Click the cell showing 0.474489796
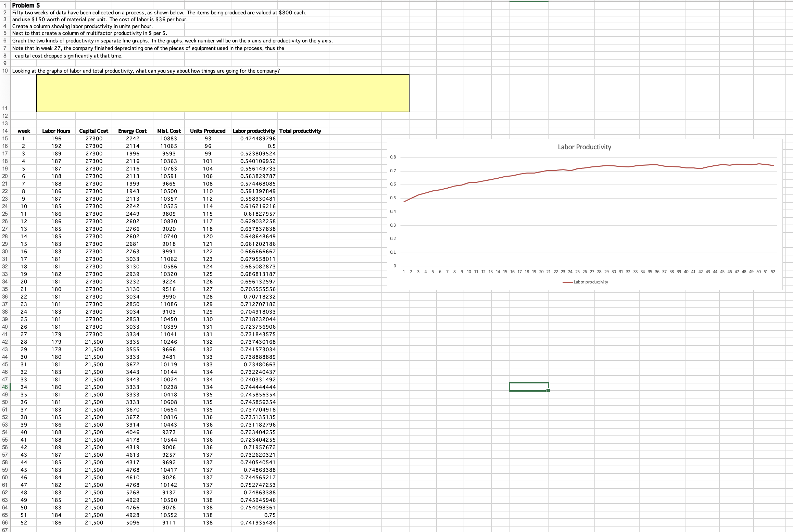 [254, 138]
